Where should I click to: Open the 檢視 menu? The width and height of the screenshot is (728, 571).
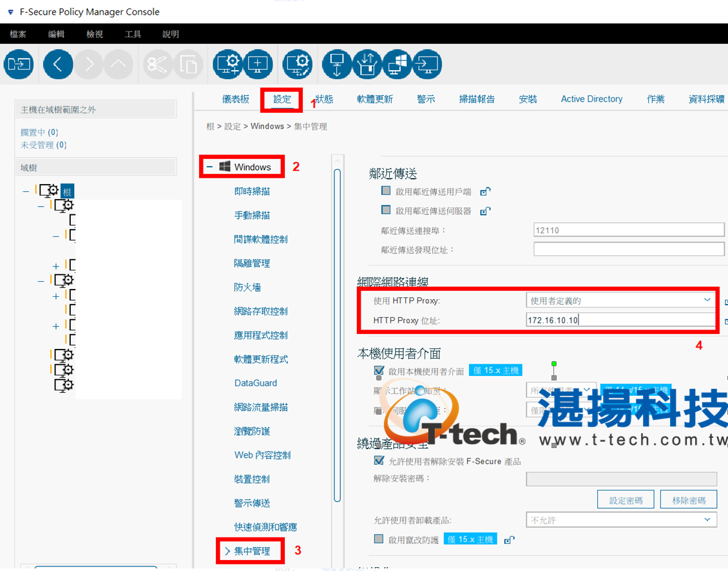95,34
